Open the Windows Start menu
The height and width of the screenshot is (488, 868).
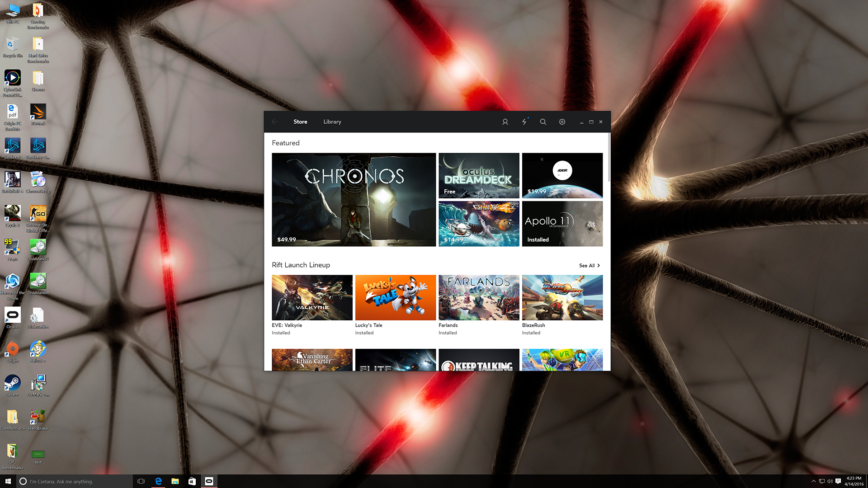pyautogui.click(x=8, y=481)
